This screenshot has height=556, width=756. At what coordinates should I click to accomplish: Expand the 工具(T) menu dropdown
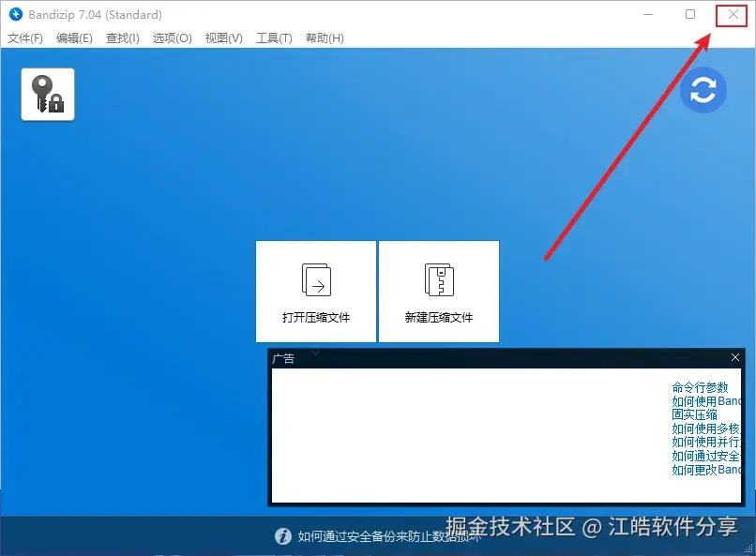[x=274, y=38]
